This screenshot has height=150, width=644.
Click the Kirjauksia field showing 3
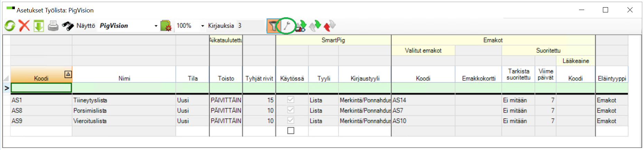point(250,26)
